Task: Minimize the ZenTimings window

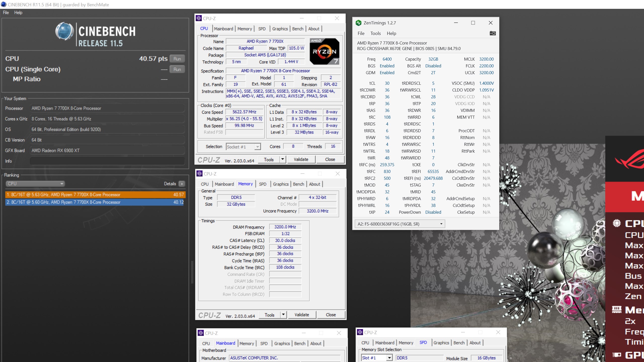Action: coord(456,23)
